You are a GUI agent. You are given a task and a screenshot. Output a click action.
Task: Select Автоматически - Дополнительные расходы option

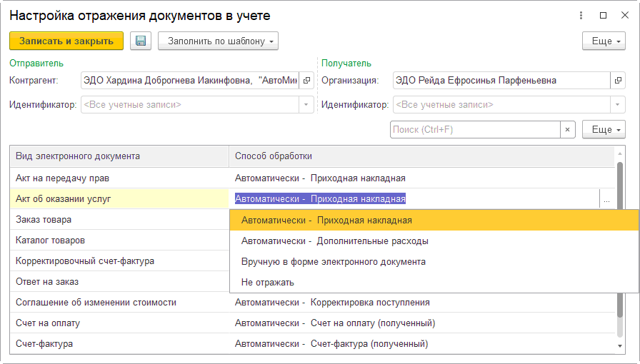point(334,241)
